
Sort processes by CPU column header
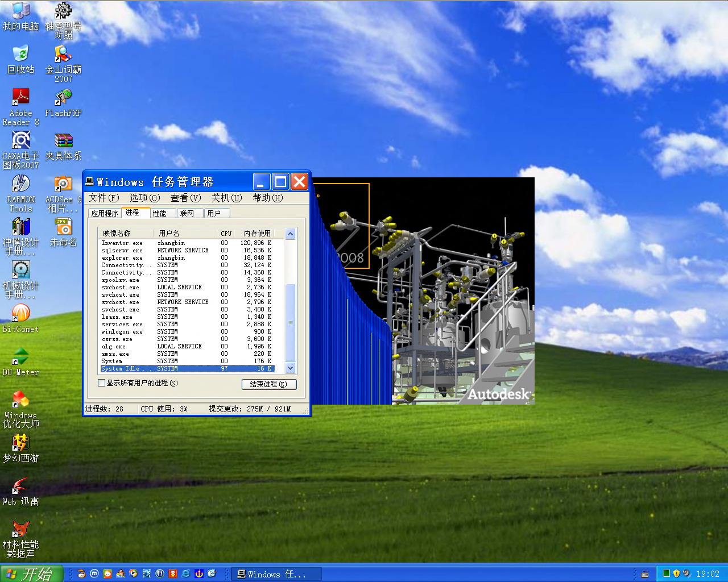226,234
